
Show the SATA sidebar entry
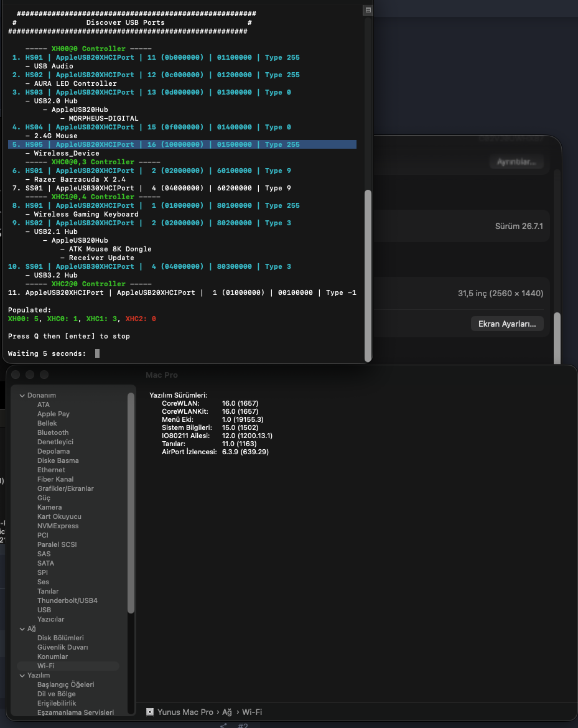[45, 563]
